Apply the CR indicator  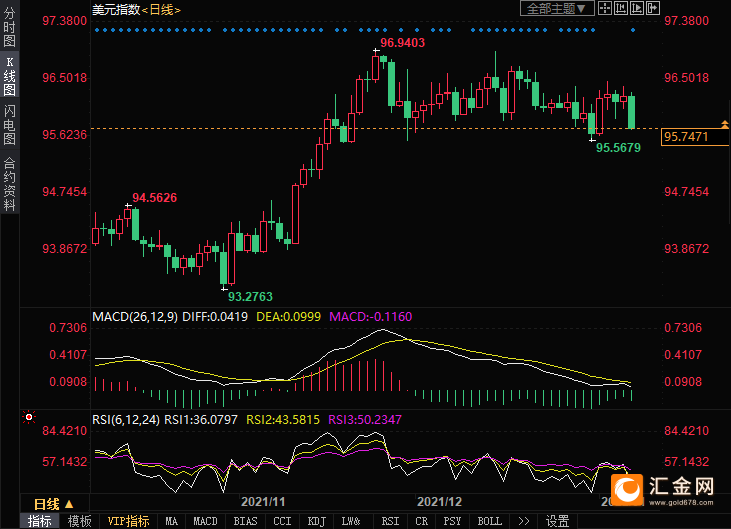(x=421, y=521)
